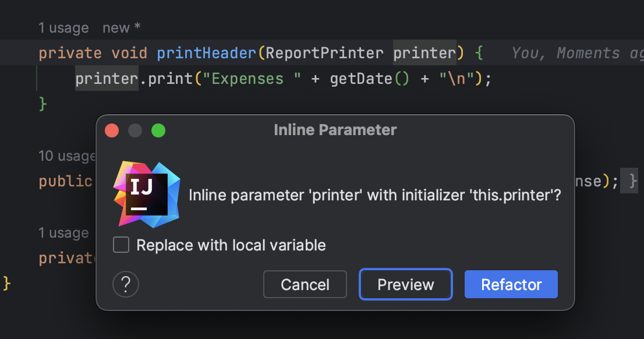
Task: Click the 'new *' author hint
Action: (122, 28)
